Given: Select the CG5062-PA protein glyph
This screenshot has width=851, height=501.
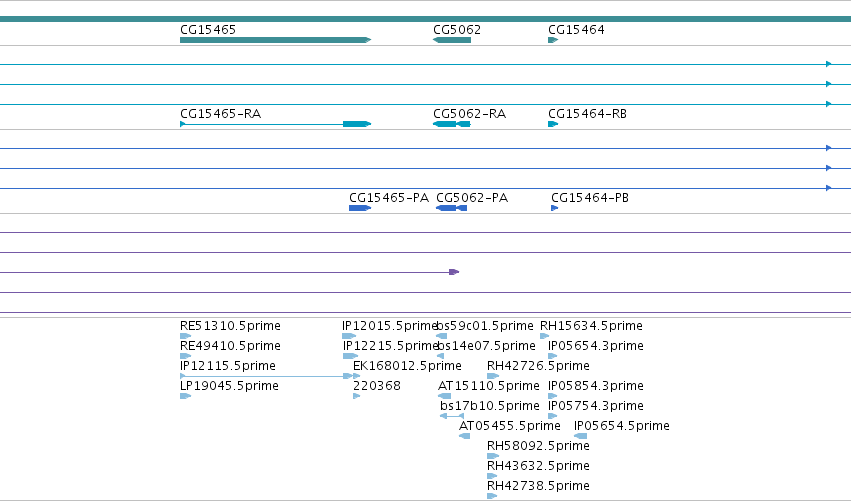Looking at the screenshot, I should [452, 208].
